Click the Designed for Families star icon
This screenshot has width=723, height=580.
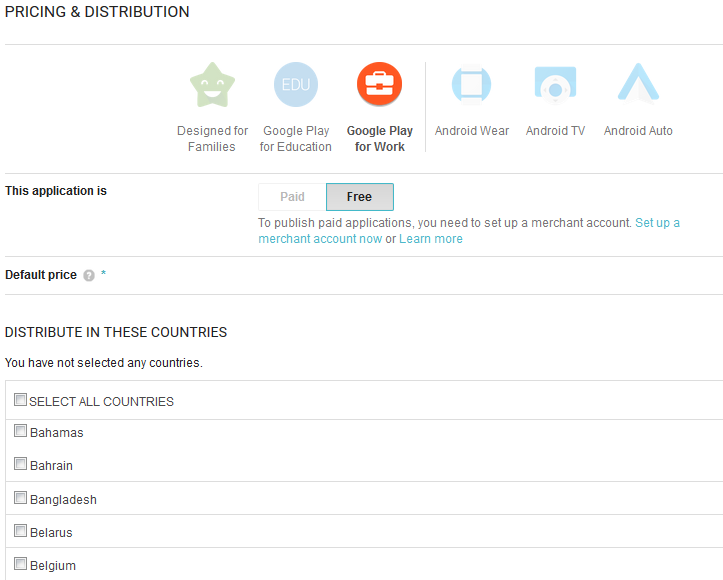tap(212, 85)
